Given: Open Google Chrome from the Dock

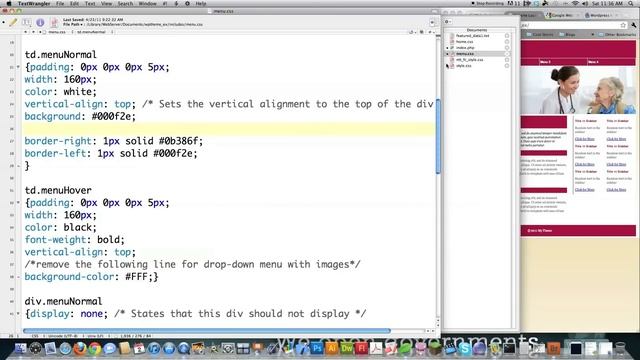Looking at the screenshot, I should 95,349.
